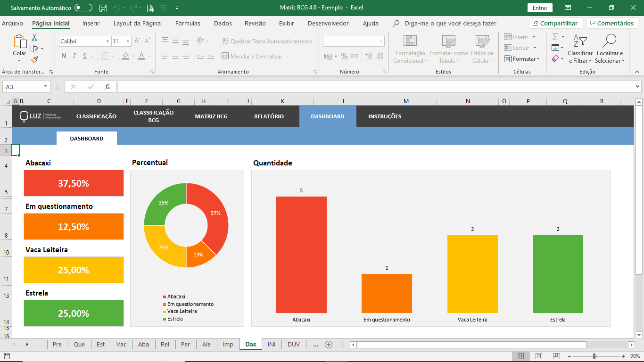Toggle underline formatting button
Viewport: 644px width, 362px height.
coord(85,56)
